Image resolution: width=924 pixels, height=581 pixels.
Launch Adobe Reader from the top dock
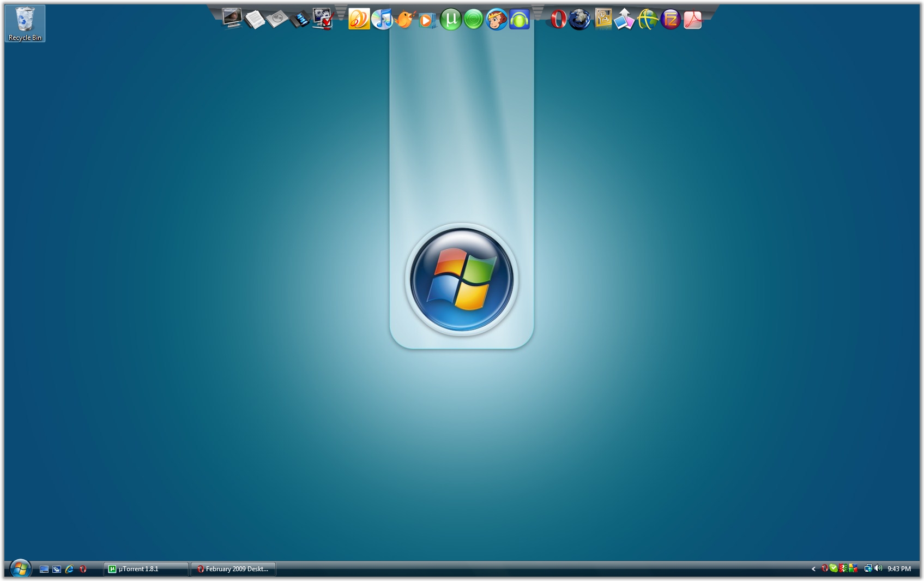point(692,20)
